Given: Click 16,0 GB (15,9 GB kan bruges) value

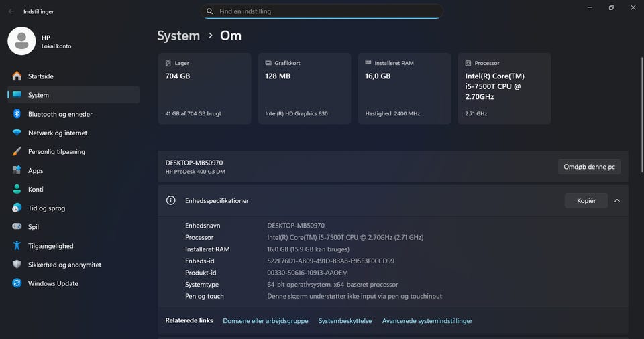Looking at the screenshot, I should [x=308, y=249].
